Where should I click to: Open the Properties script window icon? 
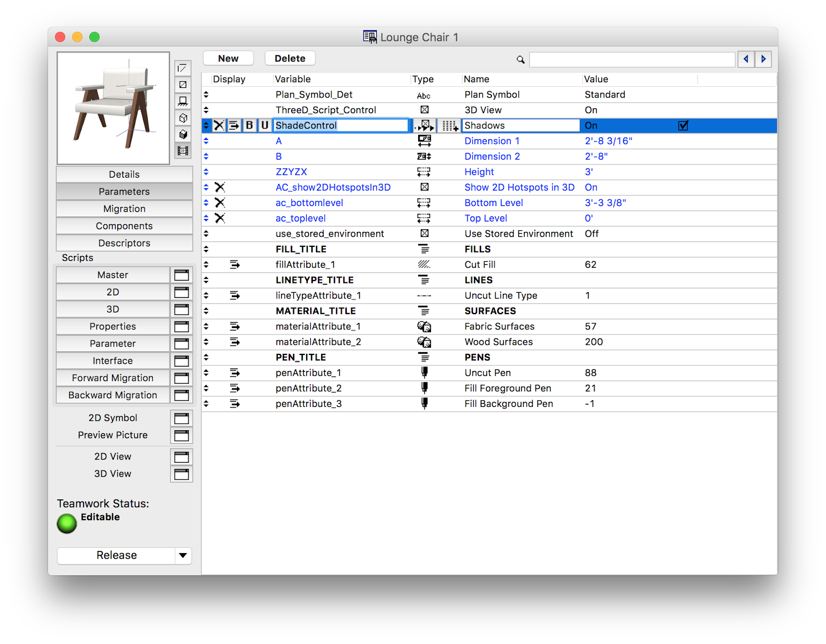pos(181,326)
